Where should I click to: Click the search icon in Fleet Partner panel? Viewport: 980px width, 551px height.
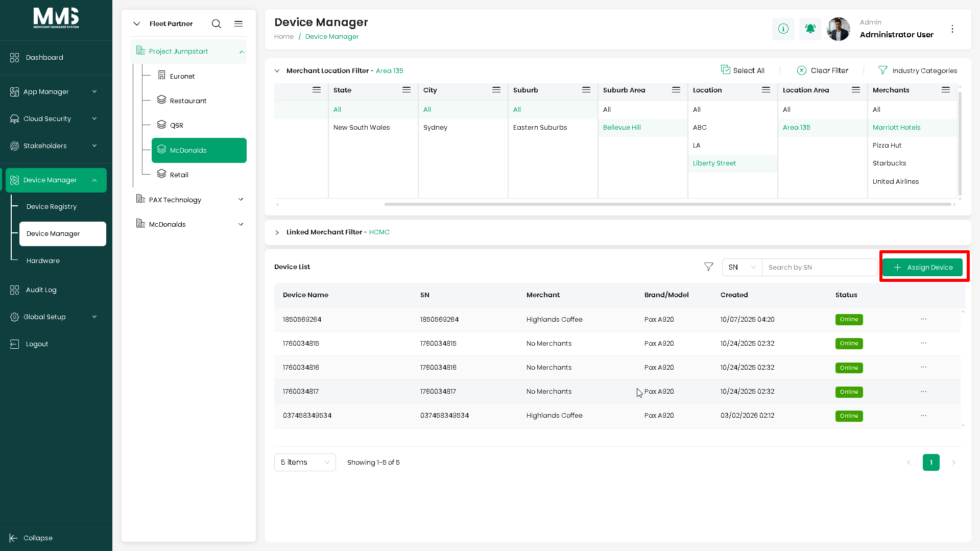(x=217, y=24)
